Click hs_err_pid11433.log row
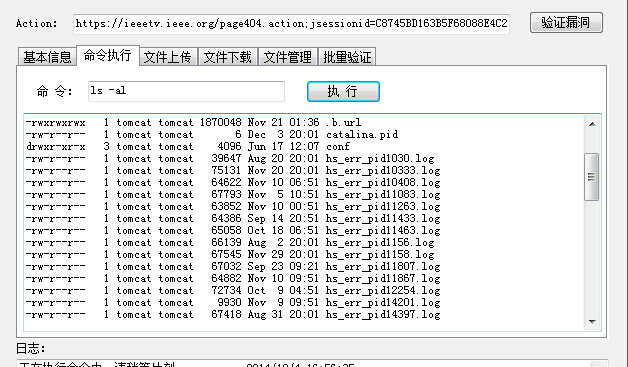The image size is (628, 367). click(x=233, y=218)
